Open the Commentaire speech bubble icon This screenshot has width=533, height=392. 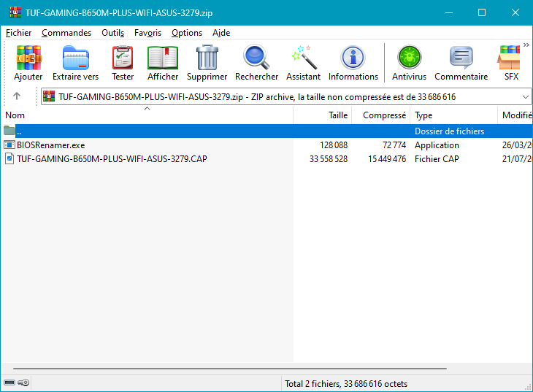[x=461, y=58]
